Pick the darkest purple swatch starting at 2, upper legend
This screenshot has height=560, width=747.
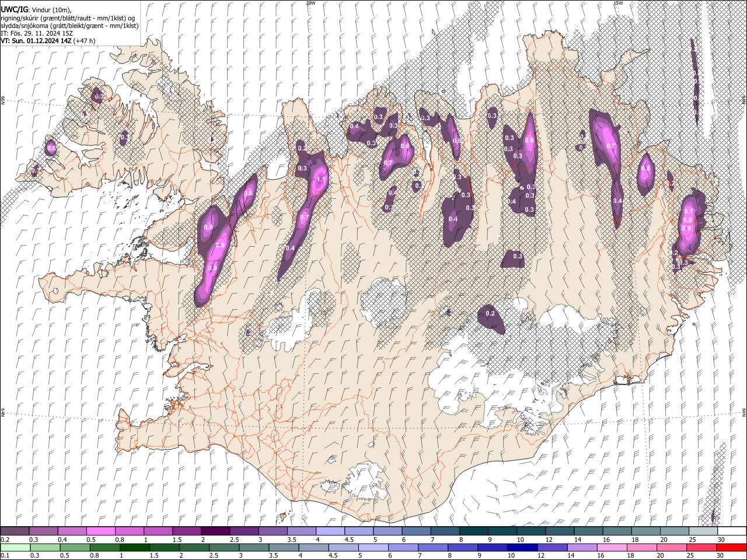coord(215,531)
